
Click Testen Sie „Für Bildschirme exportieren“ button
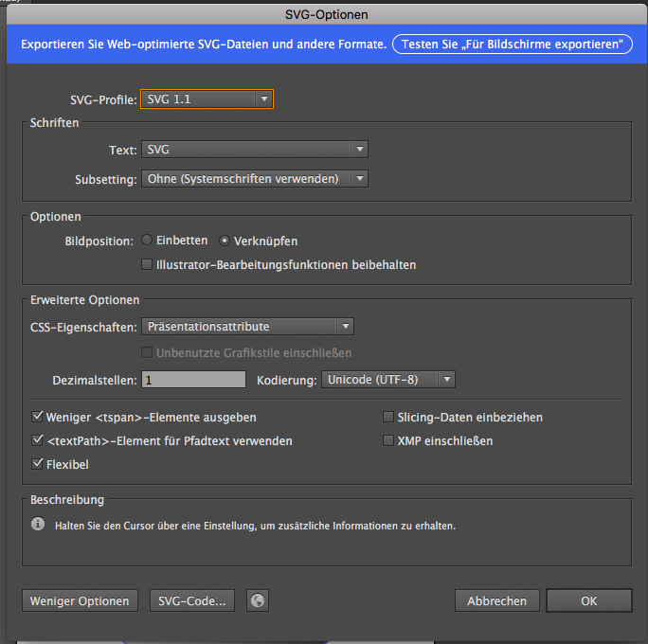point(513,45)
